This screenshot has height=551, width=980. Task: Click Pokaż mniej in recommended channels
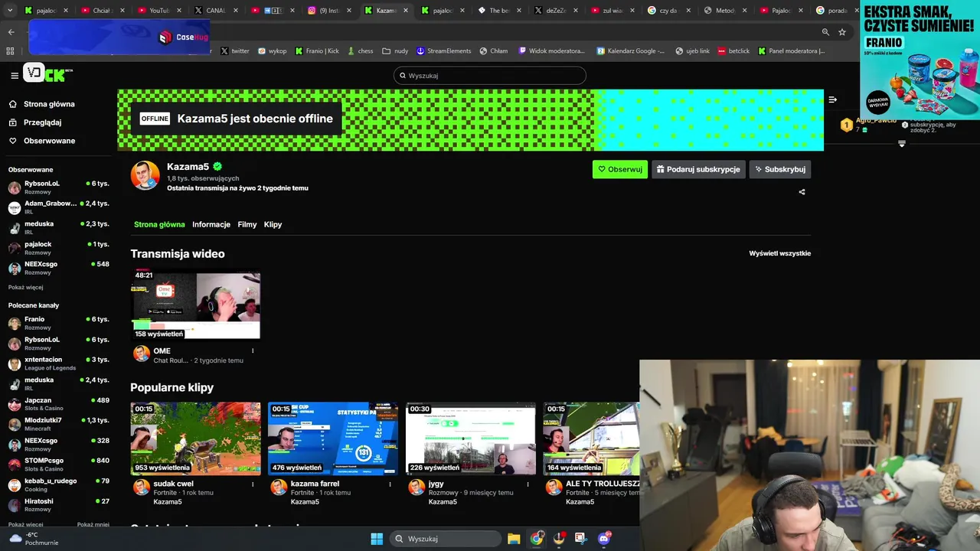pos(93,525)
